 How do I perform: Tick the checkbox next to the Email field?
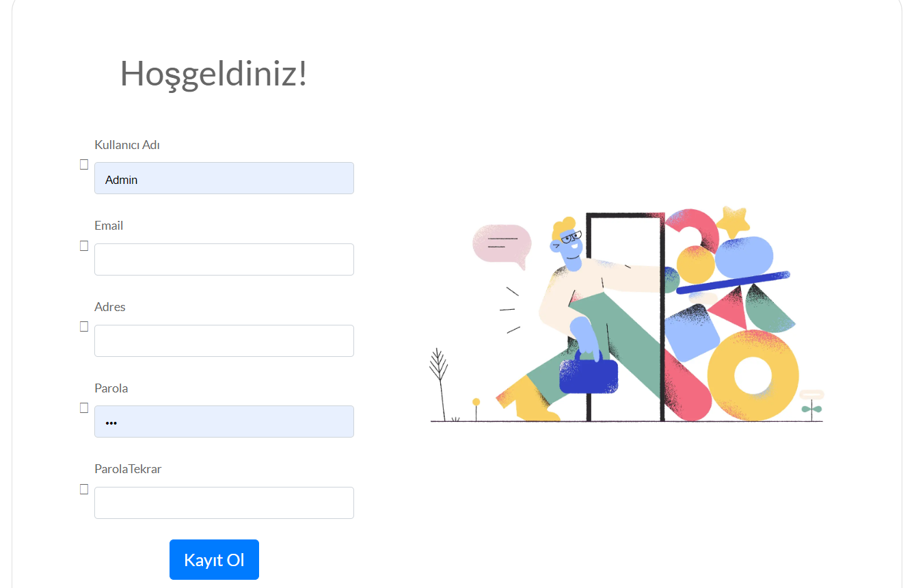(x=84, y=245)
